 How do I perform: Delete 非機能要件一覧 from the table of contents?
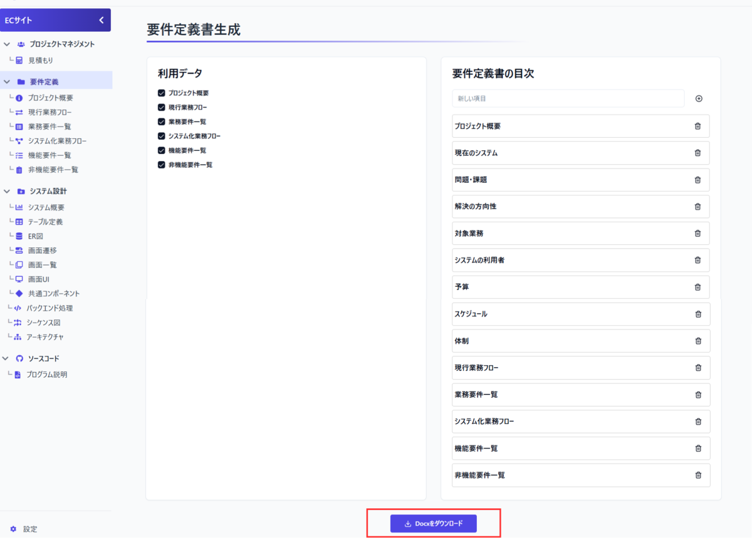click(698, 475)
